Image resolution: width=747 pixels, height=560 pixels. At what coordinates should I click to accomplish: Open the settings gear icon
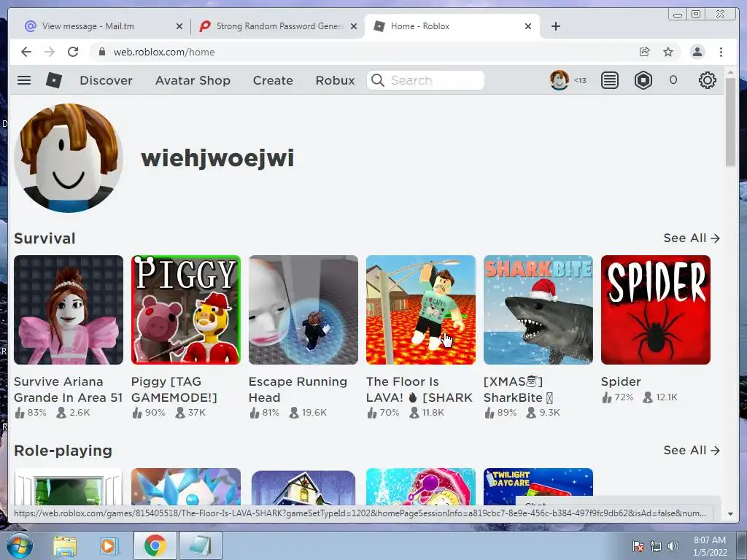[708, 80]
